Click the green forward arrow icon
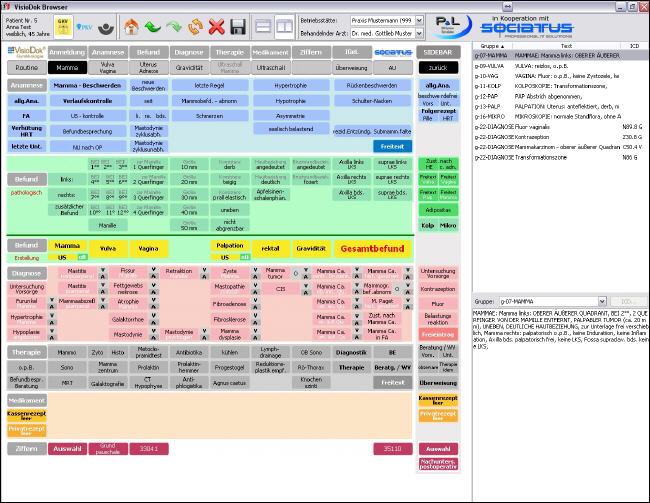The image size is (650, 503). tap(173, 27)
